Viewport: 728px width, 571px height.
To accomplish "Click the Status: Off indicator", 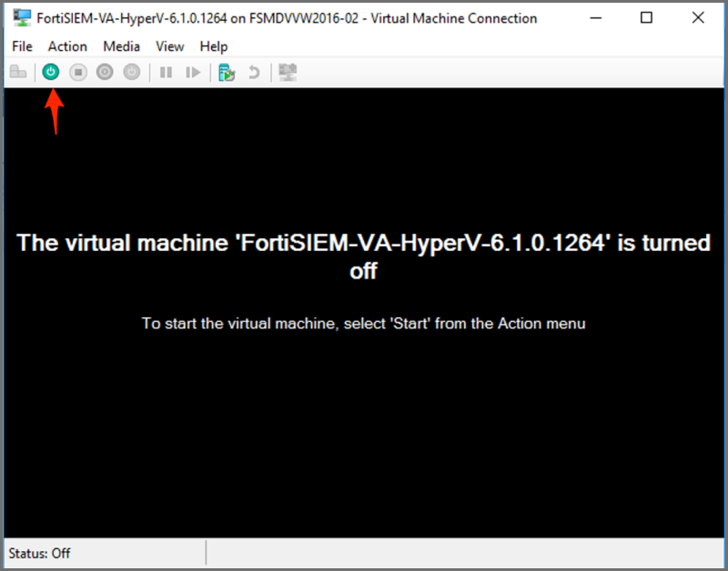I will tap(39, 553).
